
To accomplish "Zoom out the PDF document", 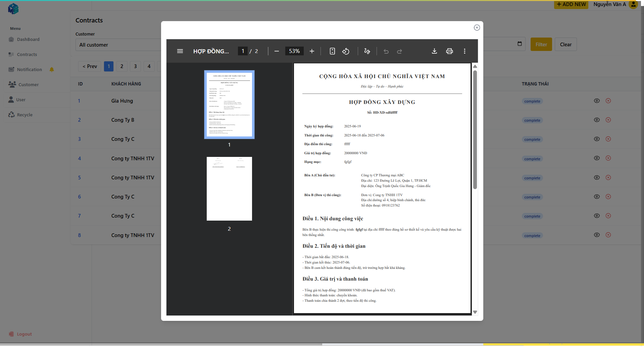I will pos(277,51).
